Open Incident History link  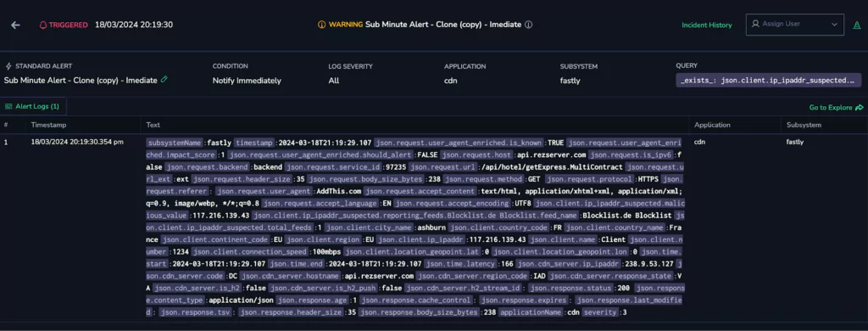pyautogui.click(x=706, y=25)
